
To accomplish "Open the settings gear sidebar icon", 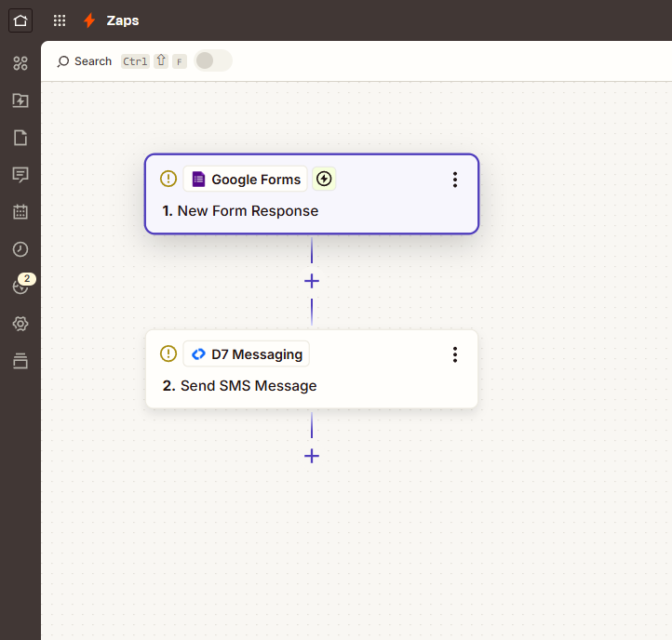I will (20, 324).
